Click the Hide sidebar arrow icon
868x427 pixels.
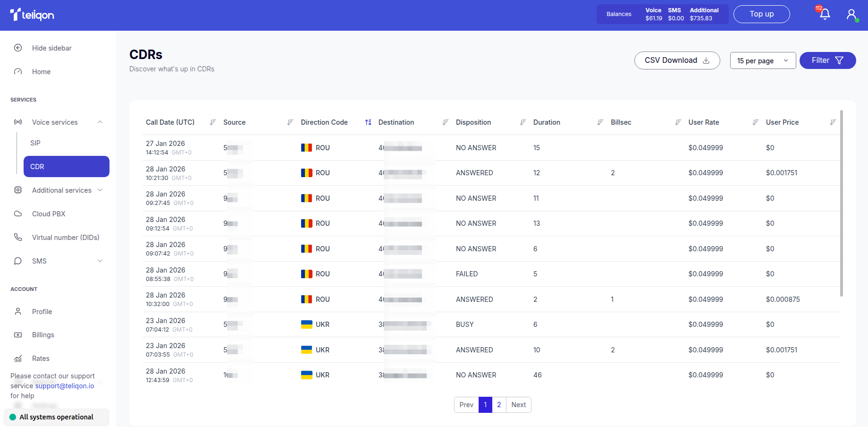pos(18,48)
